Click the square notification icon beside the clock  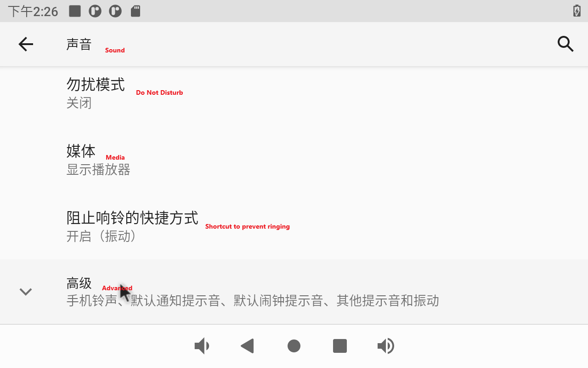point(75,11)
